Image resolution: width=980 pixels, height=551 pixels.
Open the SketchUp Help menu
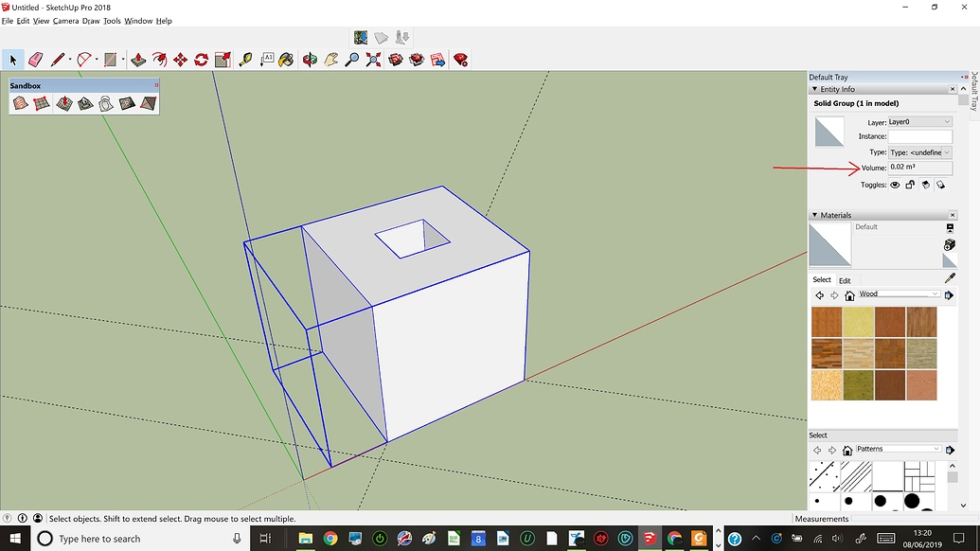pos(163,21)
